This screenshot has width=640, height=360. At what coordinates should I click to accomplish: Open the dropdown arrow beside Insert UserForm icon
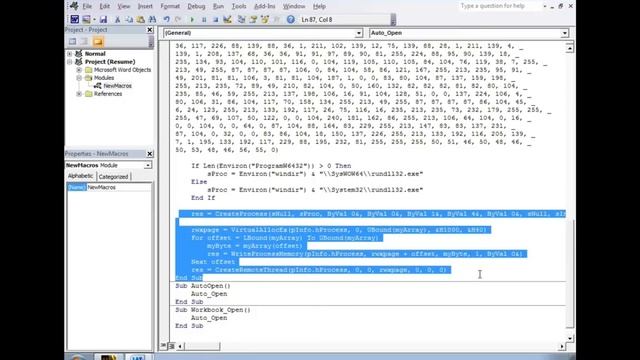pyautogui.click(x=94, y=19)
